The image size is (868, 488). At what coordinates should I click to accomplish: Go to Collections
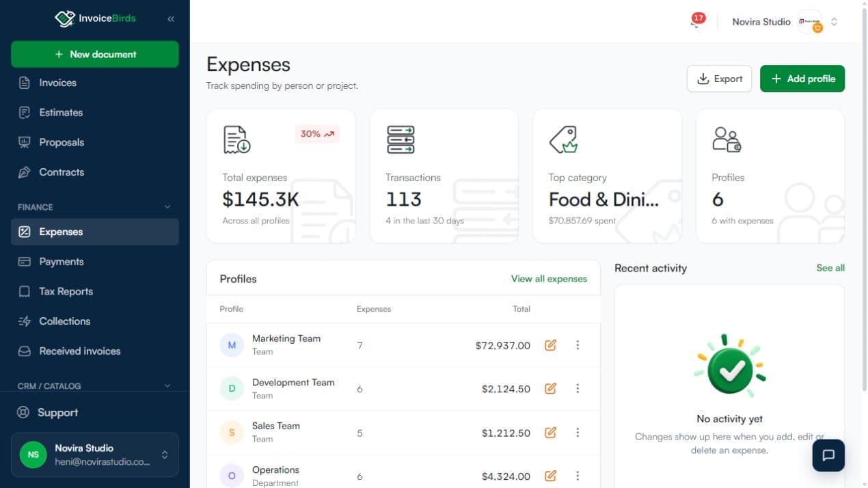pos(95,321)
